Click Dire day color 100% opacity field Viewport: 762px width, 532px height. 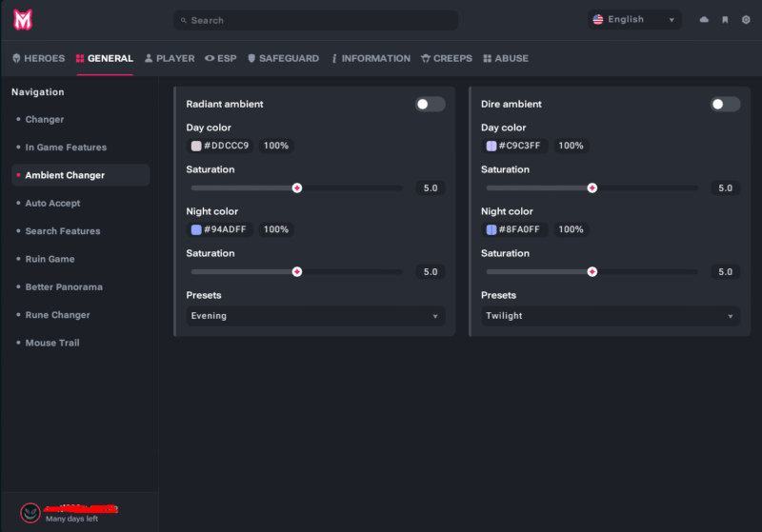click(x=571, y=146)
